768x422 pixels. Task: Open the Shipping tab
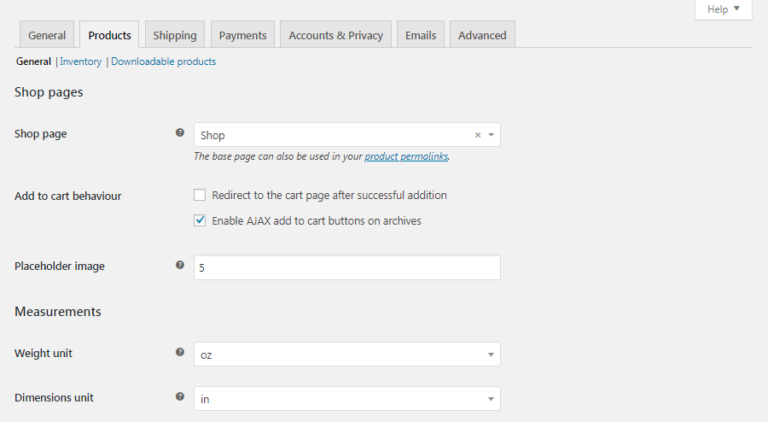pos(175,35)
